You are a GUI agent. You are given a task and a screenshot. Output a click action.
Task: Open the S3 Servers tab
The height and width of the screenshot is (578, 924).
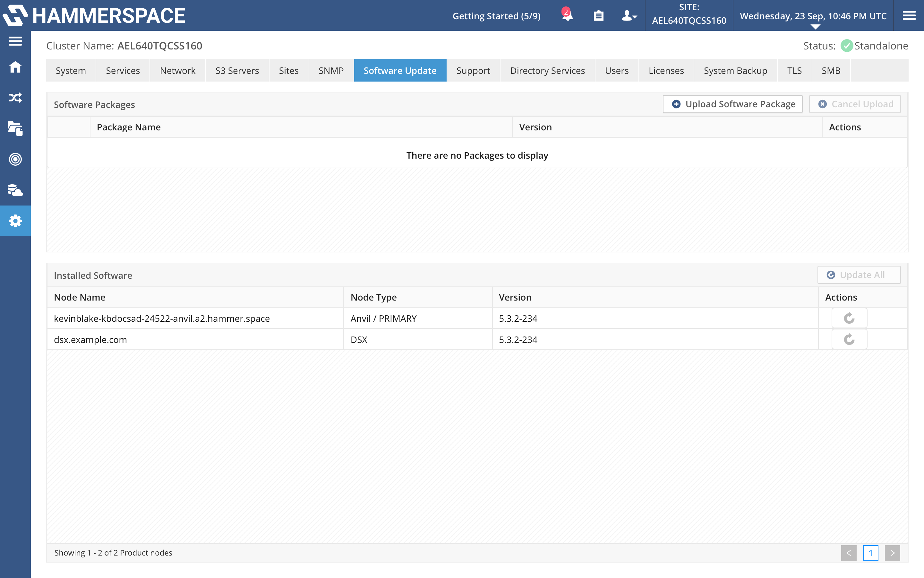[x=237, y=70]
